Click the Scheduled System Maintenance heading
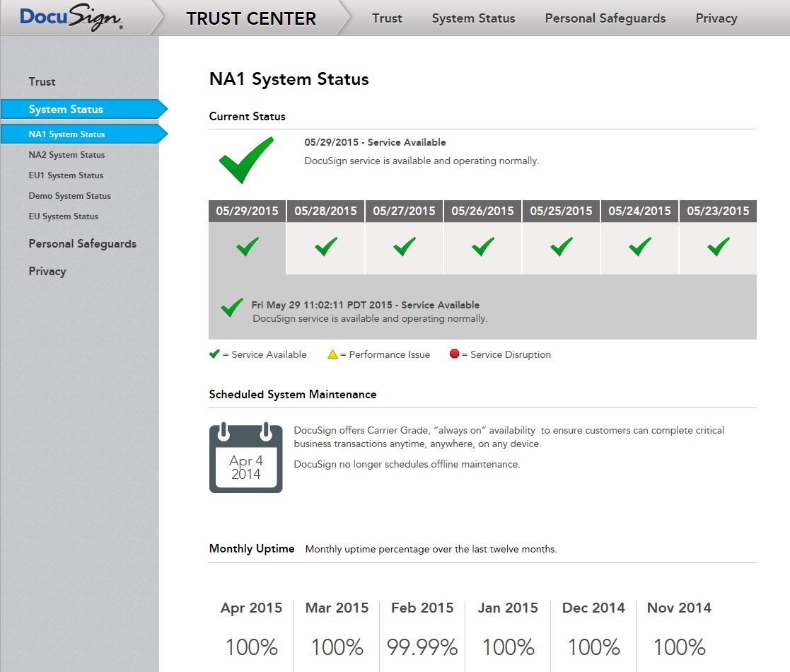Screen dimensions: 790x672 [x=293, y=395]
